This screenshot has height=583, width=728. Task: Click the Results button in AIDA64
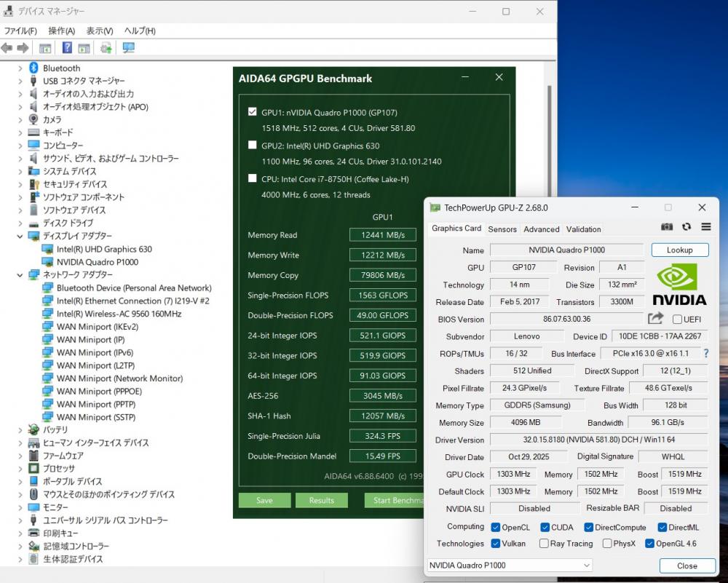[x=321, y=500]
